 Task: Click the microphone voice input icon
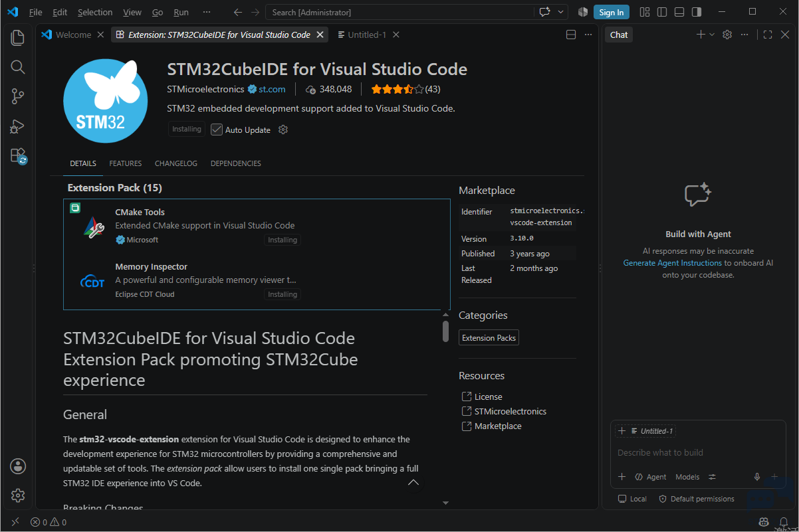[756, 477]
